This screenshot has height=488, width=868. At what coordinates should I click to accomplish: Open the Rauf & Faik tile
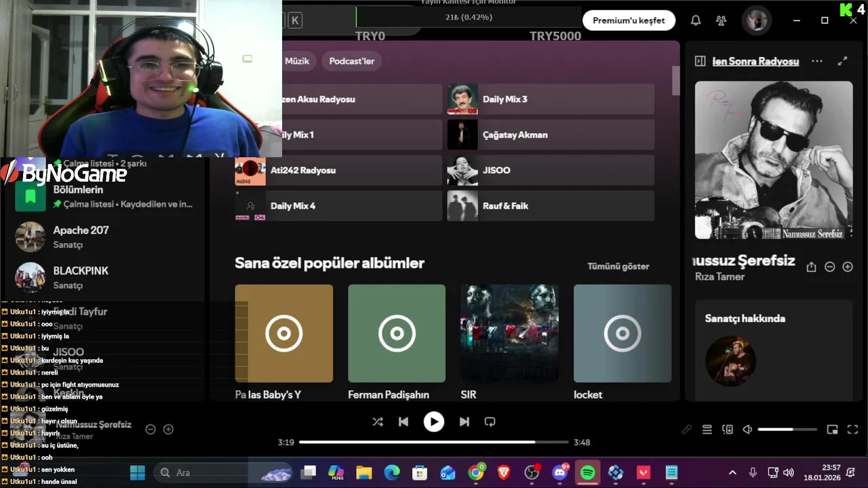pyautogui.click(x=551, y=205)
